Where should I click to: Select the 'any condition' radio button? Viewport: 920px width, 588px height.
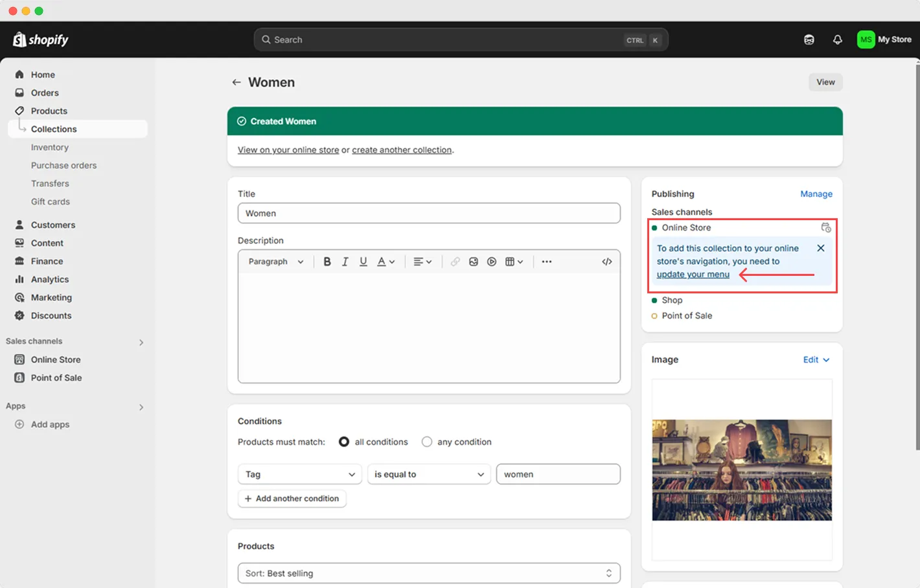[x=427, y=442]
